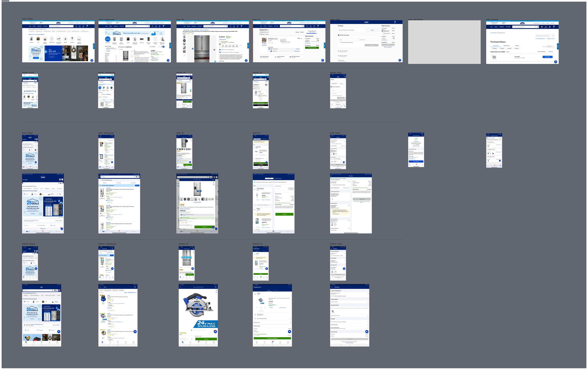Check text order updates box, Desktop Checkout
588x370 pixels.
click(x=340, y=43)
